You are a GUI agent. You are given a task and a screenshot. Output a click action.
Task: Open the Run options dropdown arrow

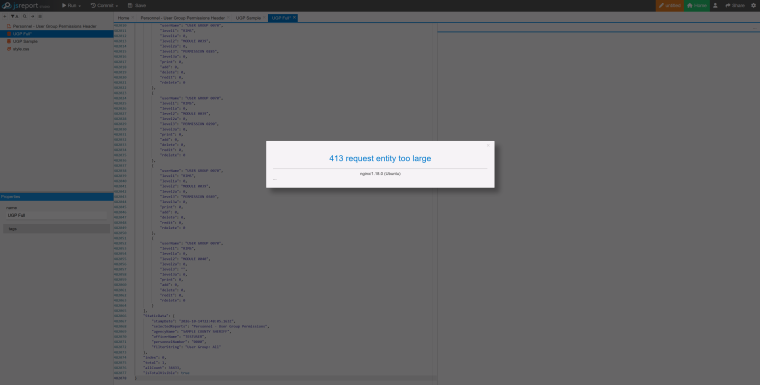tap(79, 6)
